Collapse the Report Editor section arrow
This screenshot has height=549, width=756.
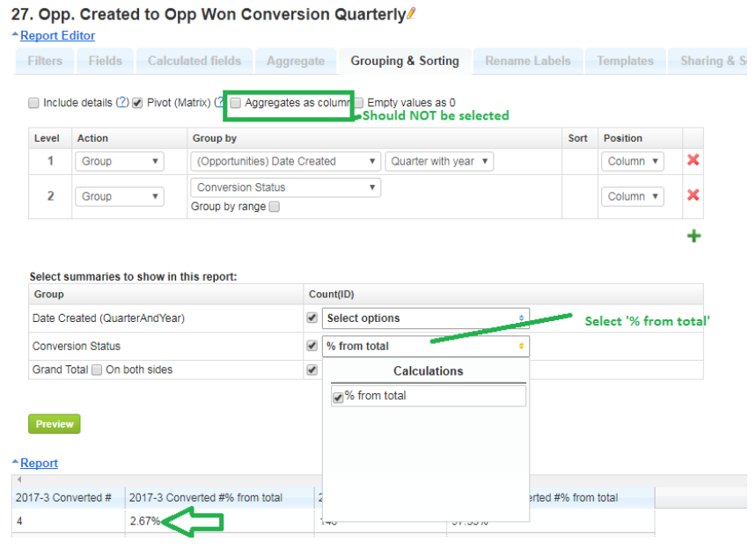point(14,35)
